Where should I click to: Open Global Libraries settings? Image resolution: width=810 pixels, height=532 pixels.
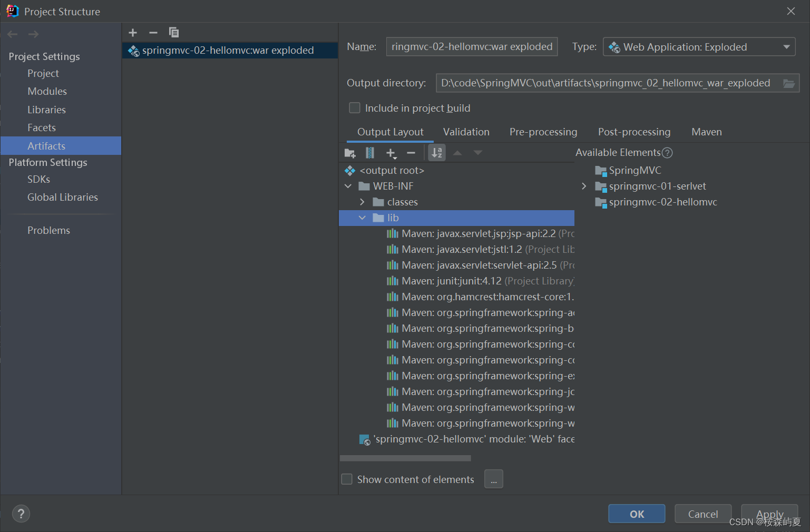pyautogui.click(x=63, y=197)
